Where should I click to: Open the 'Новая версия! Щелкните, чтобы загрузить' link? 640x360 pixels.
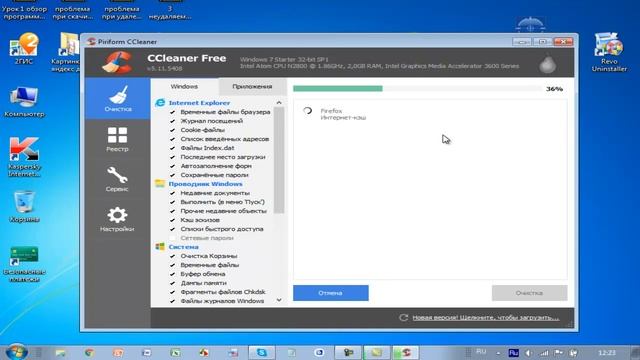pos(485,317)
